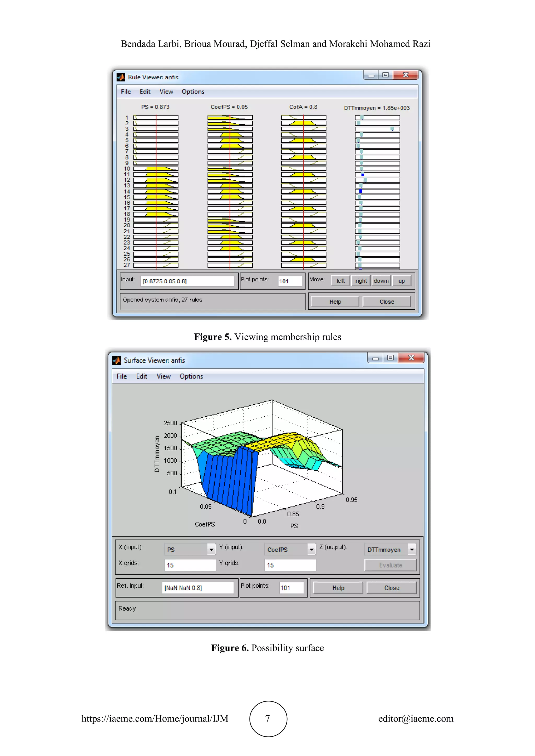Click the MATLAB icon in Rule Viewer title
Screen dimensions: 535x756
click(121, 77)
